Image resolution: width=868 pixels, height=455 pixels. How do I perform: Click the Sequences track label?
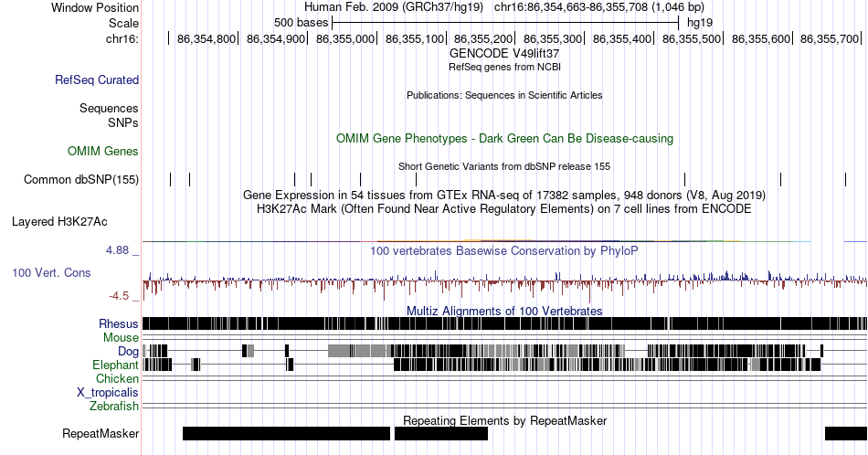(x=109, y=108)
